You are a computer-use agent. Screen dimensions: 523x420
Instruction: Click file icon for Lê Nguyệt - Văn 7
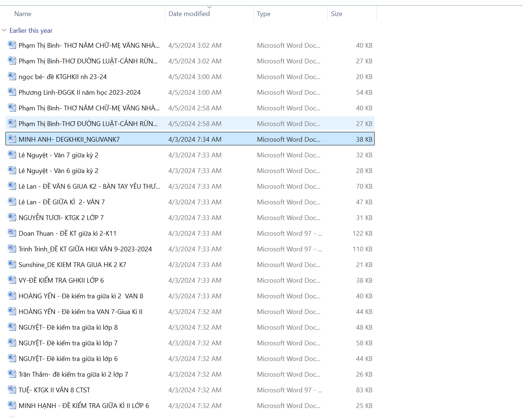point(12,155)
